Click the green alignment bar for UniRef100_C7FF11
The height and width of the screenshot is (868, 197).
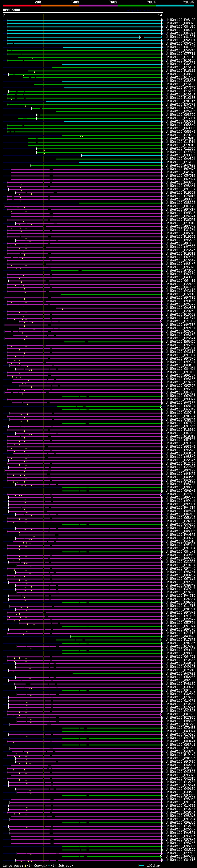[85, 54]
